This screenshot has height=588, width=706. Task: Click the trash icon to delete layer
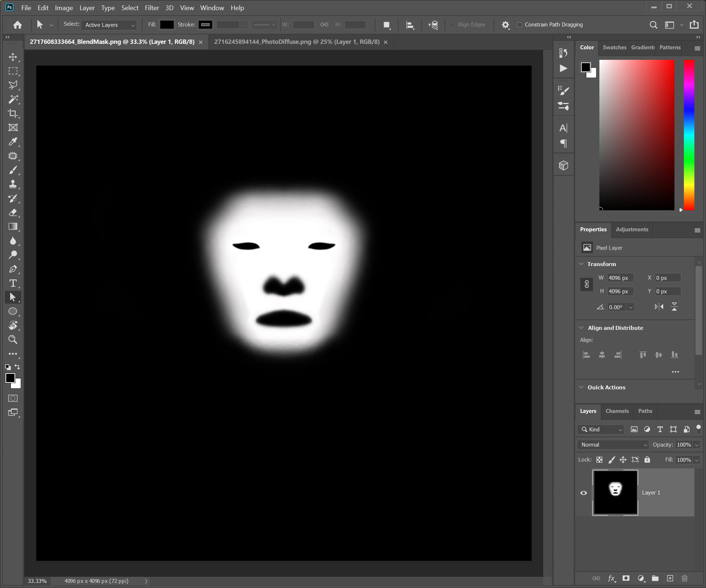coord(684,578)
